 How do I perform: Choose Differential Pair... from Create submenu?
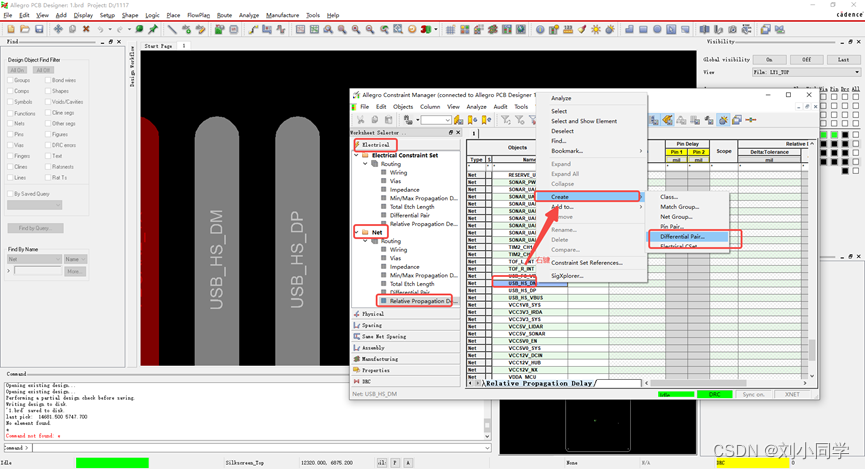pos(682,237)
